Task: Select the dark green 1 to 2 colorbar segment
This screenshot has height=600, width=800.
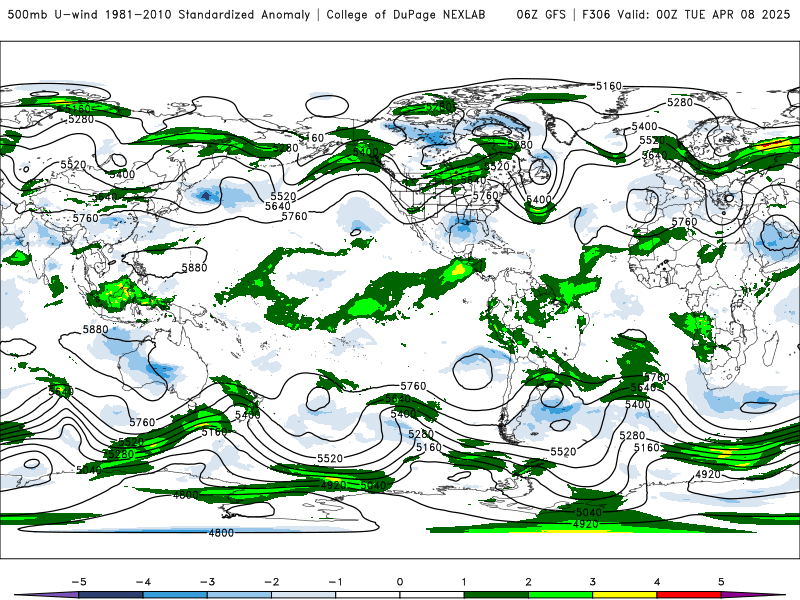Action: (x=496, y=595)
